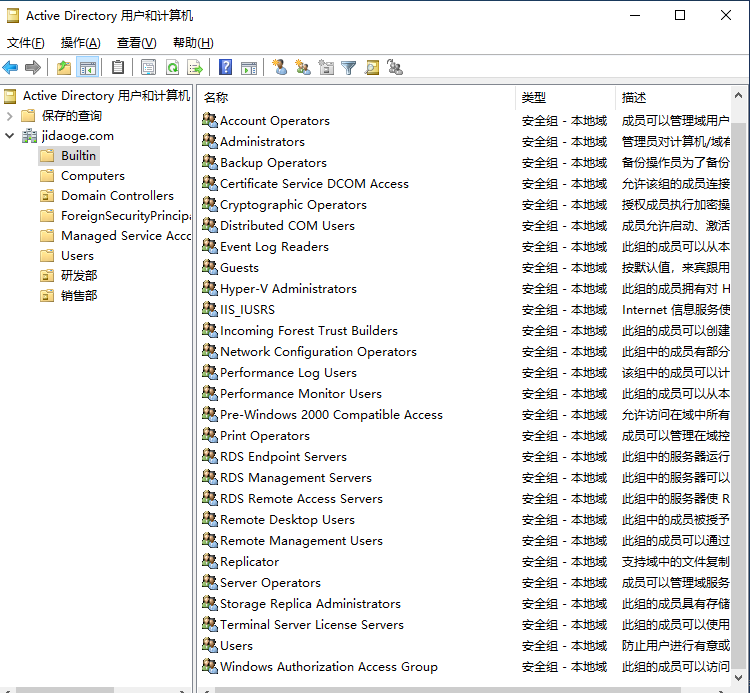Select Certificate Service DCOM Access row
This screenshot has height=693, width=750.
coord(314,184)
